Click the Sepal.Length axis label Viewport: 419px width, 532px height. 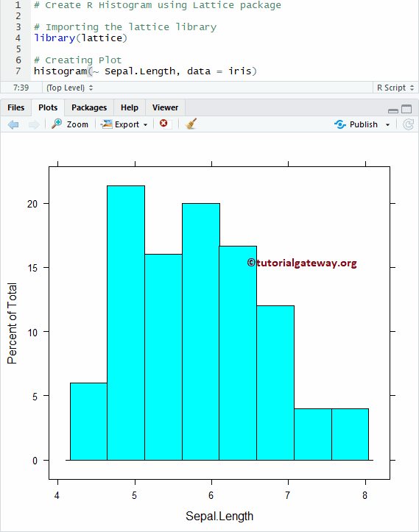tap(219, 516)
